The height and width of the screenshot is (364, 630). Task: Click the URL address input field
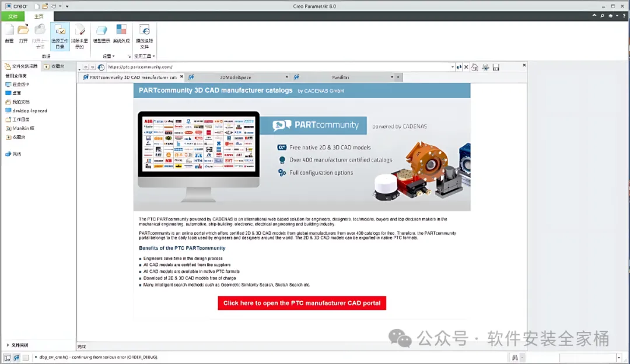tap(278, 67)
